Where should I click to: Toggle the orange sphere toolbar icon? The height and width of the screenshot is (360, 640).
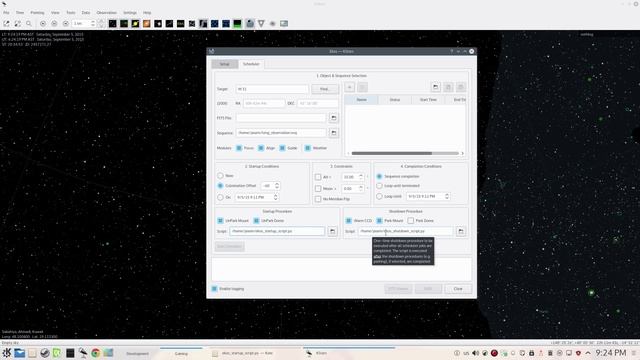(147, 24)
